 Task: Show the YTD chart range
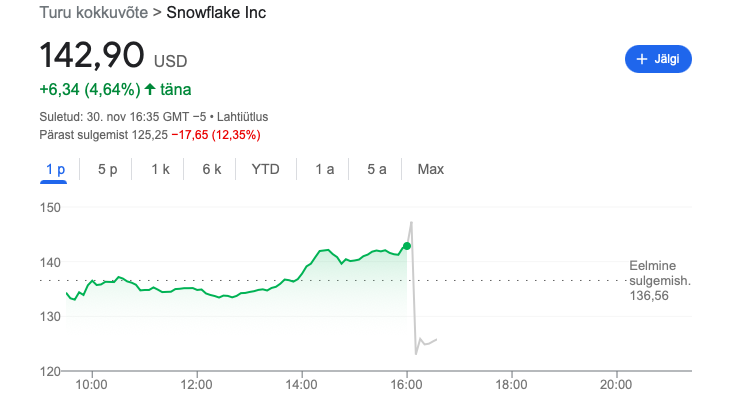click(x=265, y=169)
